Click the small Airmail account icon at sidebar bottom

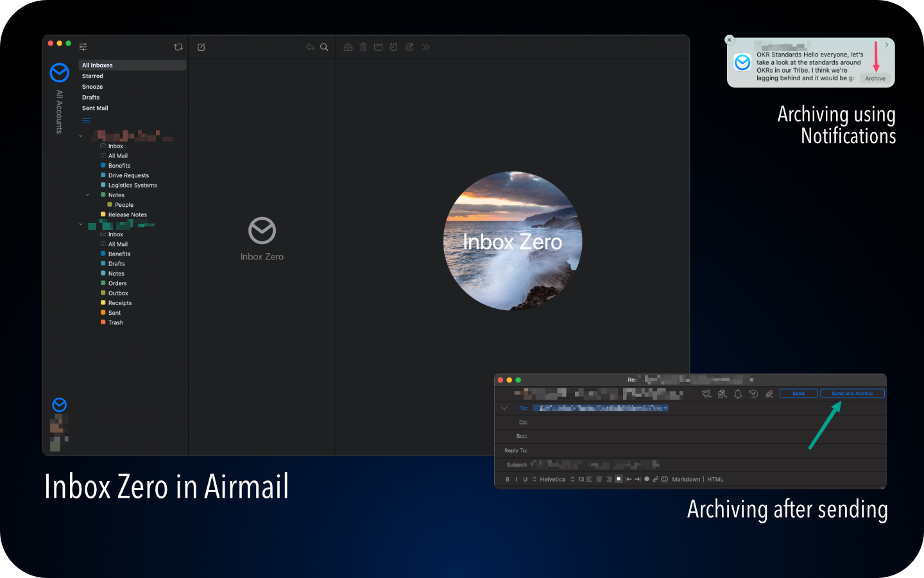[x=59, y=405]
